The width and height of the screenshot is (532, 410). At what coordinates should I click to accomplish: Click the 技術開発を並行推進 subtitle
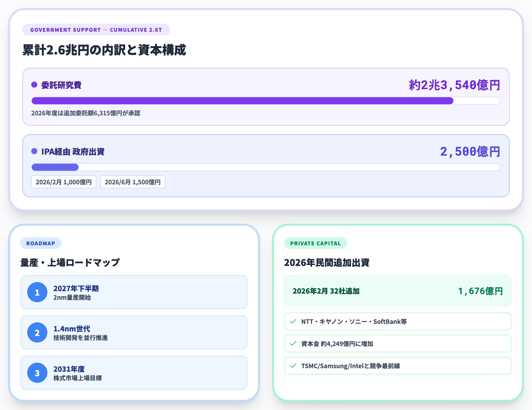coord(81,338)
